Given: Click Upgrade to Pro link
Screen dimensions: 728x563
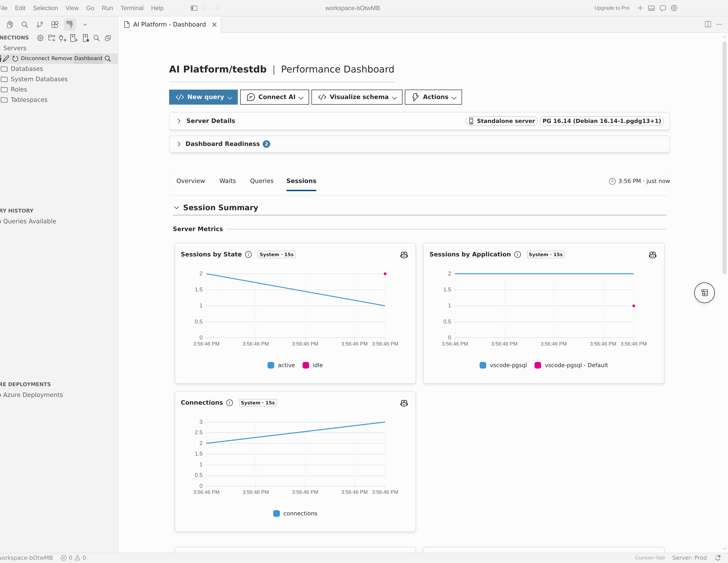Looking at the screenshot, I should [x=612, y=8].
